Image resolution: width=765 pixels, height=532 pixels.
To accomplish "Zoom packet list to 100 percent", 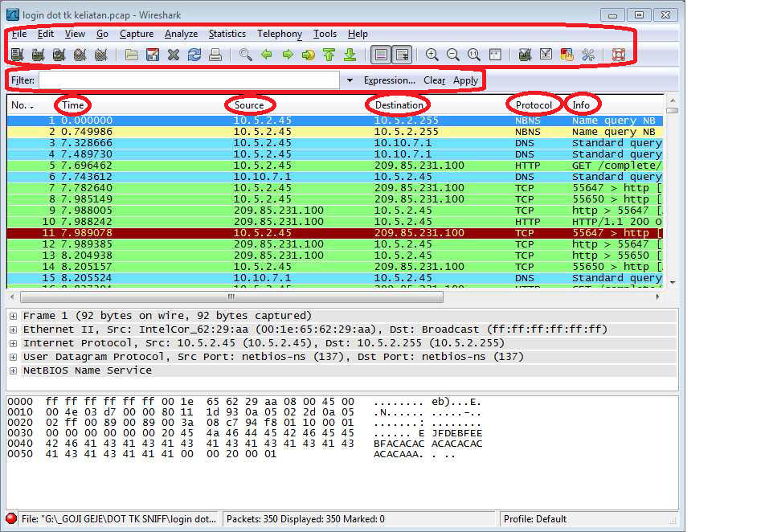I will (x=474, y=55).
